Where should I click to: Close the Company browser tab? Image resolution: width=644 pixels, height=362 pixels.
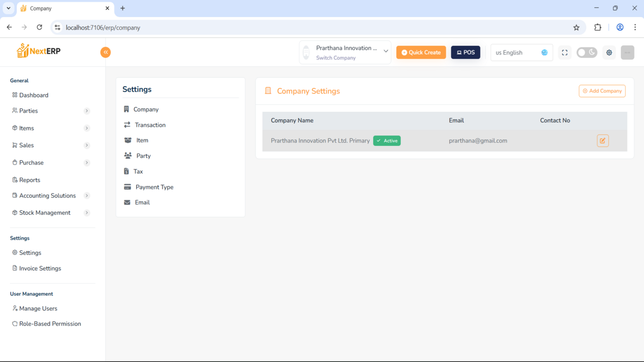pos(107,8)
